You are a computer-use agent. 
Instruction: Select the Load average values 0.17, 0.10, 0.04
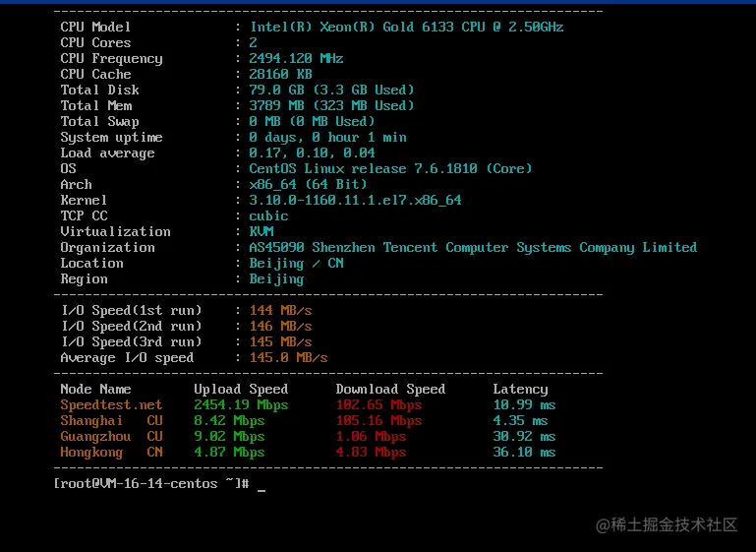[312, 153]
